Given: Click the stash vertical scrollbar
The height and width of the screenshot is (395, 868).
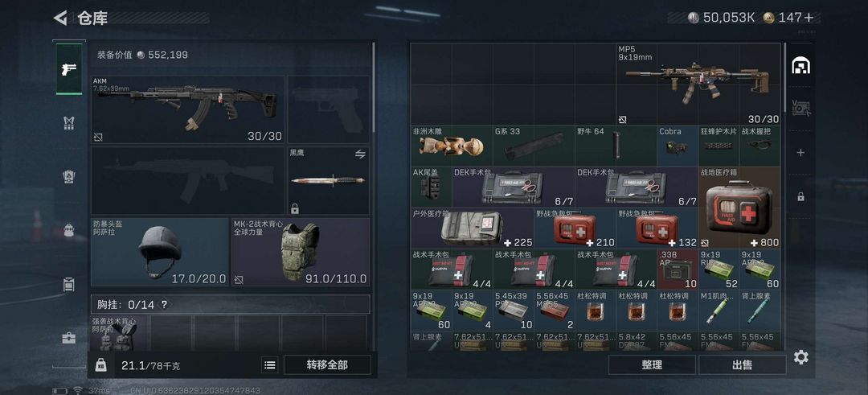Looking at the screenshot, I should 784,77.
